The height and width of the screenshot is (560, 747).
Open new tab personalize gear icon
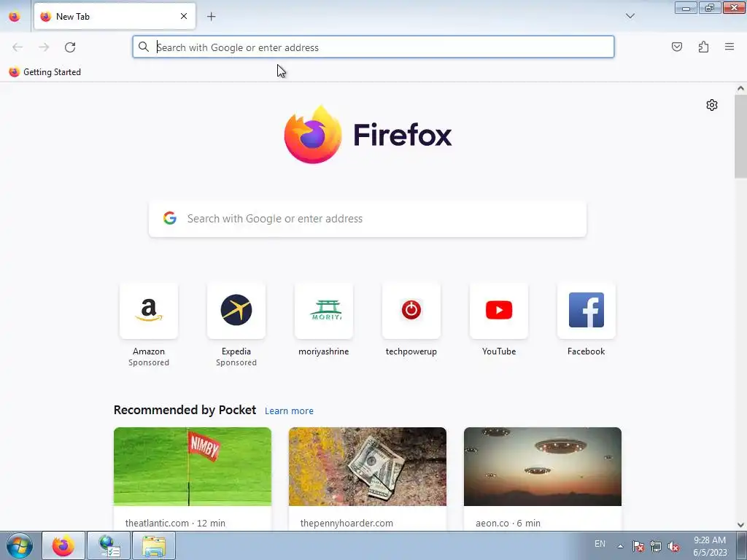click(712, 105)
